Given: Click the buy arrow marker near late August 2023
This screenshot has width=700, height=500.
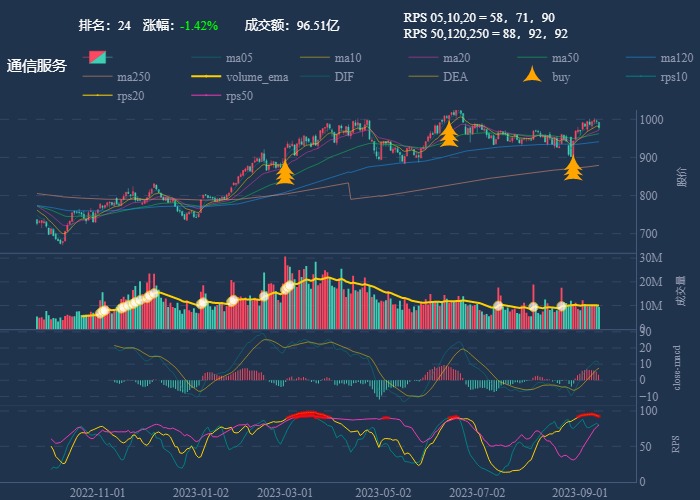Looking at the screenshot, I should click(573, 167).
